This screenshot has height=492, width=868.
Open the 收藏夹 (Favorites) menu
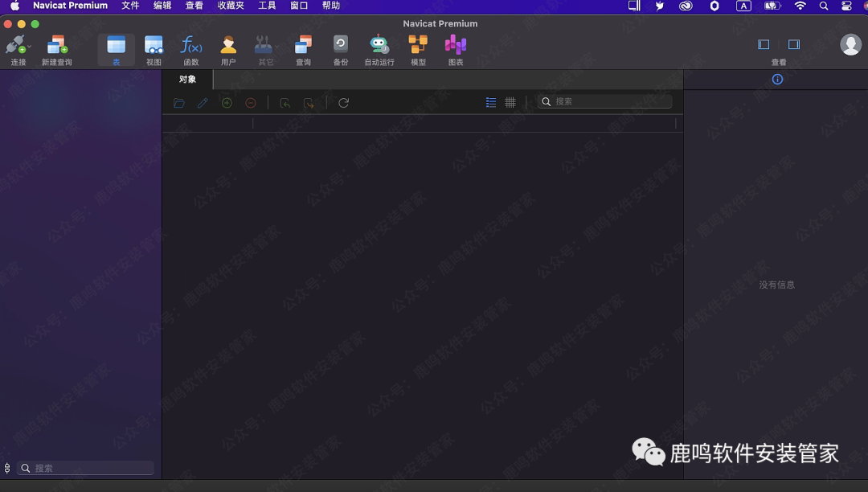[x=231, y=6]
